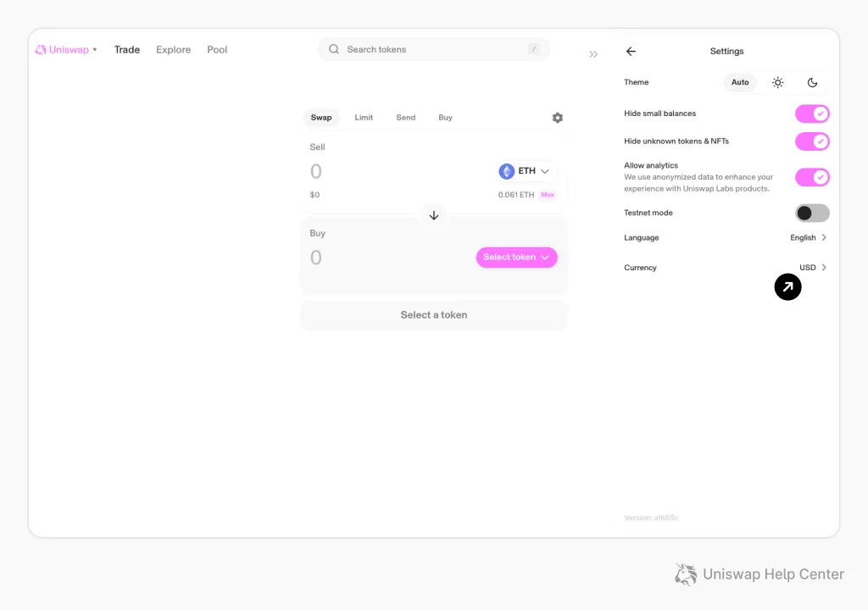Switch to dark theme moon icon

(x=812, y=82)
